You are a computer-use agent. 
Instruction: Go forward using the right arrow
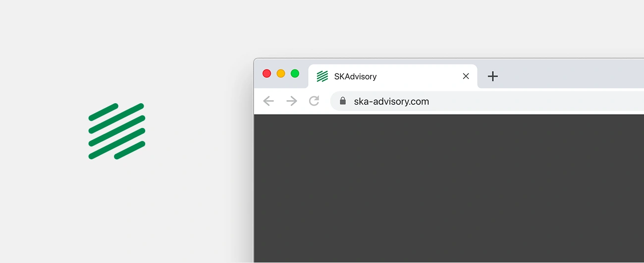coord(292,101)
